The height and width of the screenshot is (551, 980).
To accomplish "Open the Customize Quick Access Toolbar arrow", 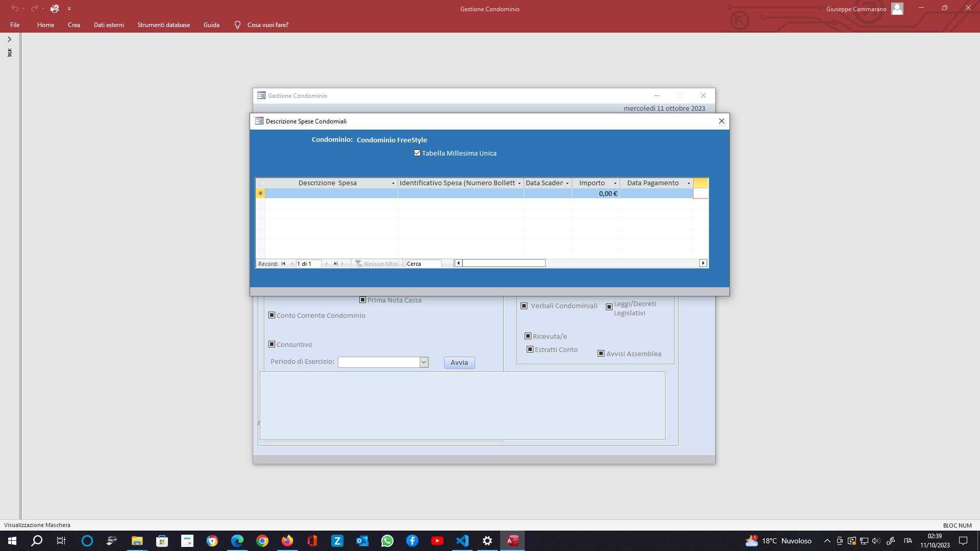I will pyautogui.click(x=69, y=9).
